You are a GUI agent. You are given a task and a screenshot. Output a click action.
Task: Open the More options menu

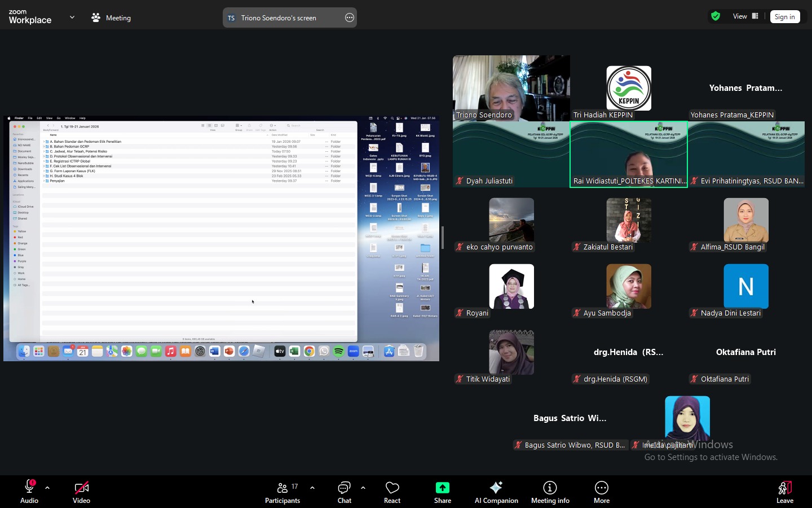pyautogui.click(x=602, y=492)
